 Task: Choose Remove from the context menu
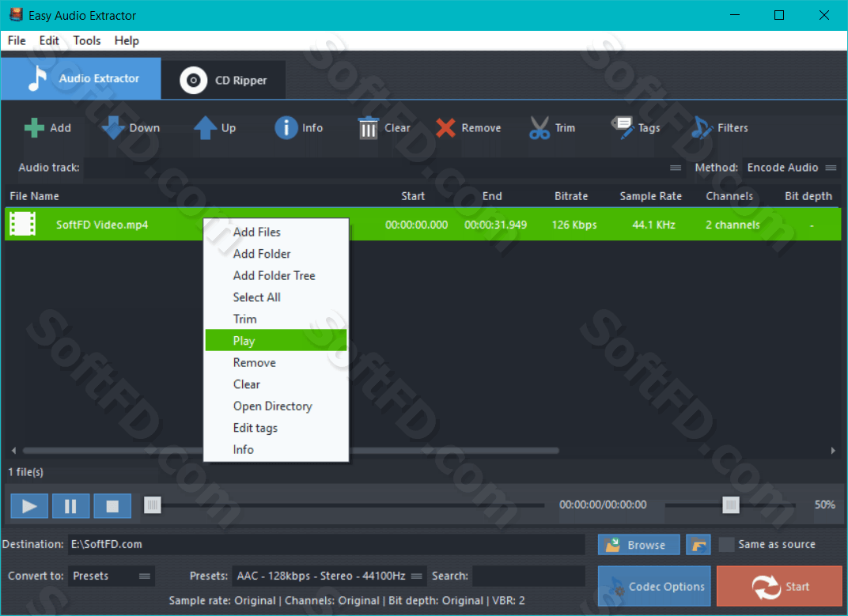coord(276,362)
